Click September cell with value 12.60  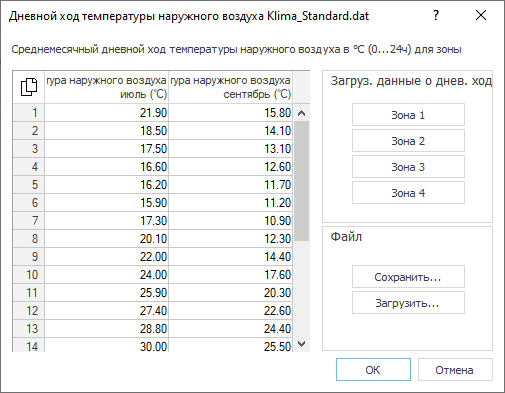(x=231, y=167)
